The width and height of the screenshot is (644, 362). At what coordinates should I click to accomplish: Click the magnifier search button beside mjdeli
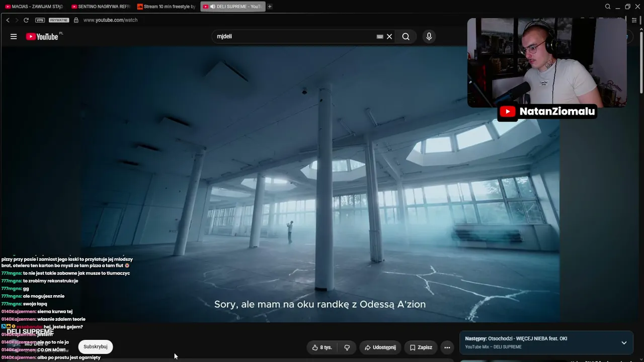[x=406, y=36]
